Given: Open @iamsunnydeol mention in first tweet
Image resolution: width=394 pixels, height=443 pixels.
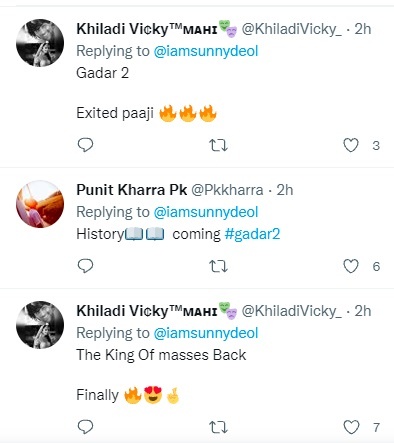Looking at the screenshot, I should (206, 51).
